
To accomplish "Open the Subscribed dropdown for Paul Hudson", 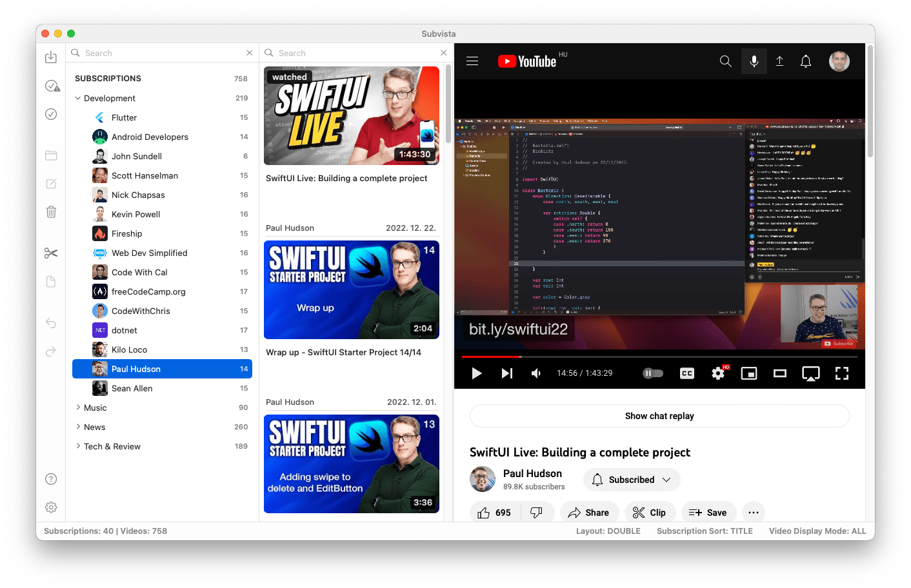I will click(632, 480).
